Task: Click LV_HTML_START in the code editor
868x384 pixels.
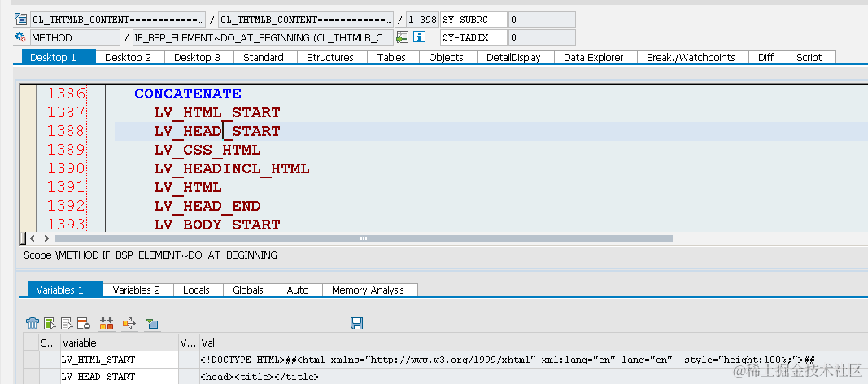Action: [217, 112]
